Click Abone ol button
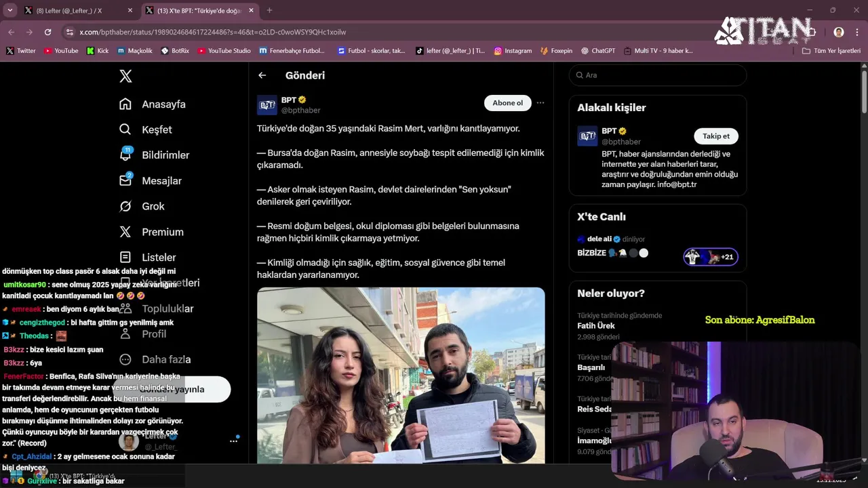The image size is (868, 488). coord(507,103)
